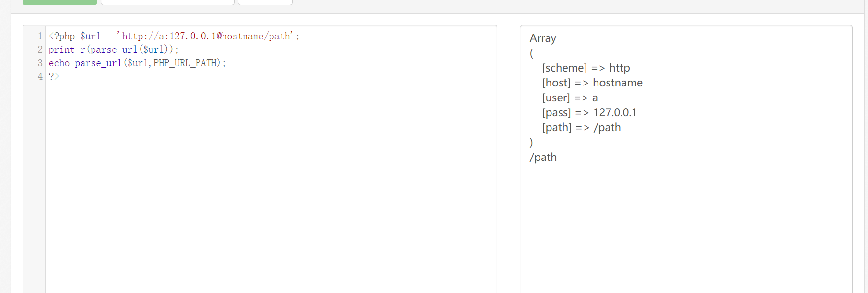Click the PHP_URL_PATH constant in the code

(187, 63)
